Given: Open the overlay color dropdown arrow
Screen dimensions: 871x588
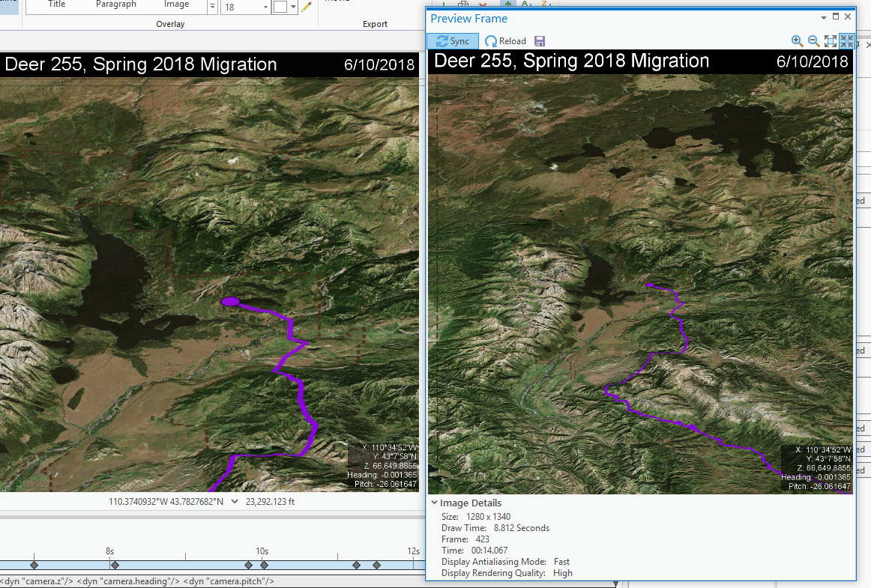Looking at the screenshot, I should 293,7.
